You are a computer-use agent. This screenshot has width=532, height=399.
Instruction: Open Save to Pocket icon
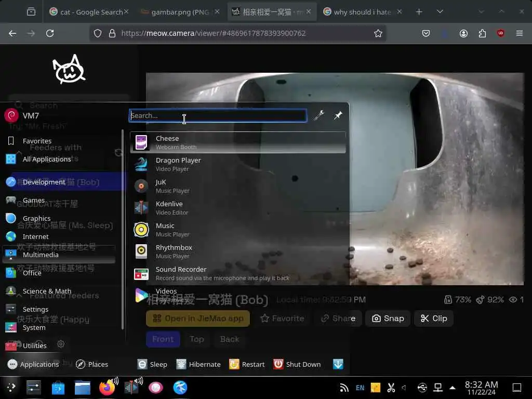point(426,33)
